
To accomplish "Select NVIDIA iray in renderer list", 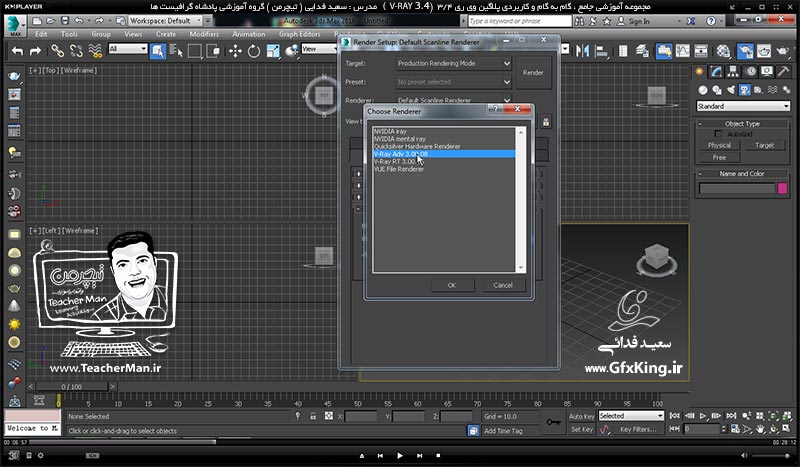I will tap(444, 131).
